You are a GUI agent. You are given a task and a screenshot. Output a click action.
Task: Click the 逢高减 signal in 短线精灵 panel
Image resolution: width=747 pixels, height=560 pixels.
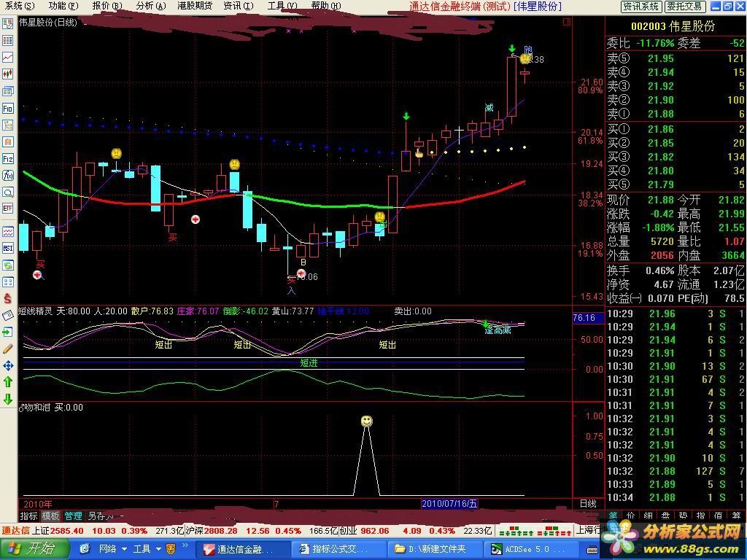pyautogui.click(x=498, y=330)
